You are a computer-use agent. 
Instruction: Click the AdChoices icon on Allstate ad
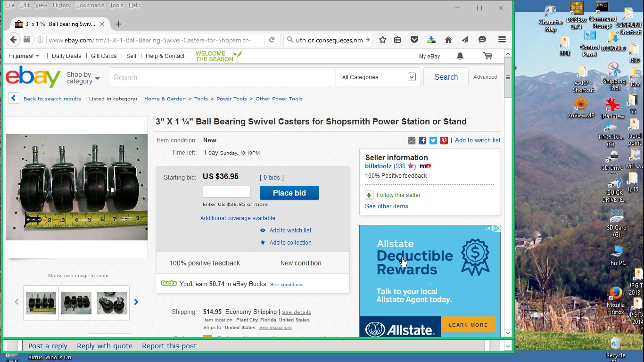(x=496, y=228)
